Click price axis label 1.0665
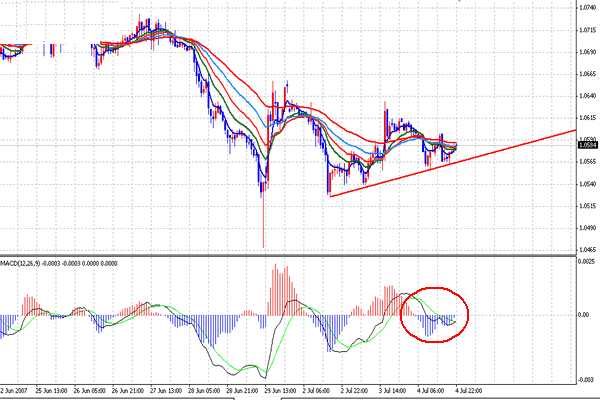The image size is (600, 400). (587, 73)
